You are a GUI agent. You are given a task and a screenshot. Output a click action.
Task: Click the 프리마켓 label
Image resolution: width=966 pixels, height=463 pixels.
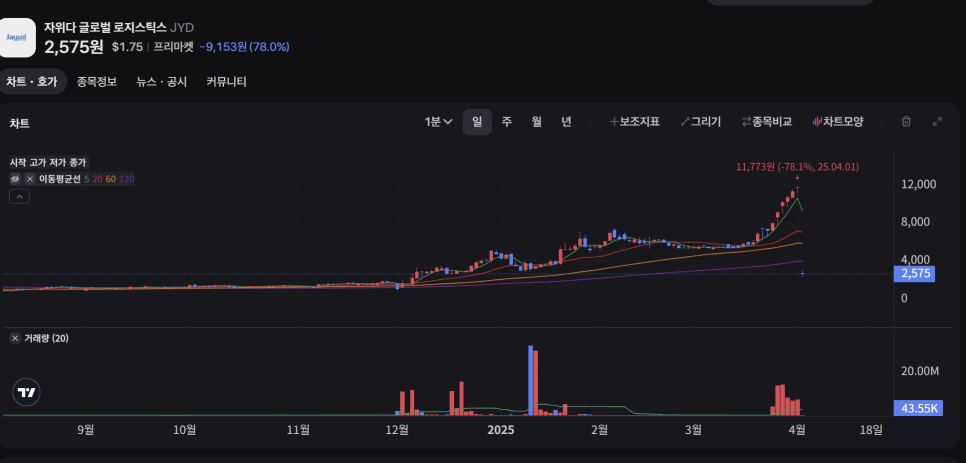173,47
